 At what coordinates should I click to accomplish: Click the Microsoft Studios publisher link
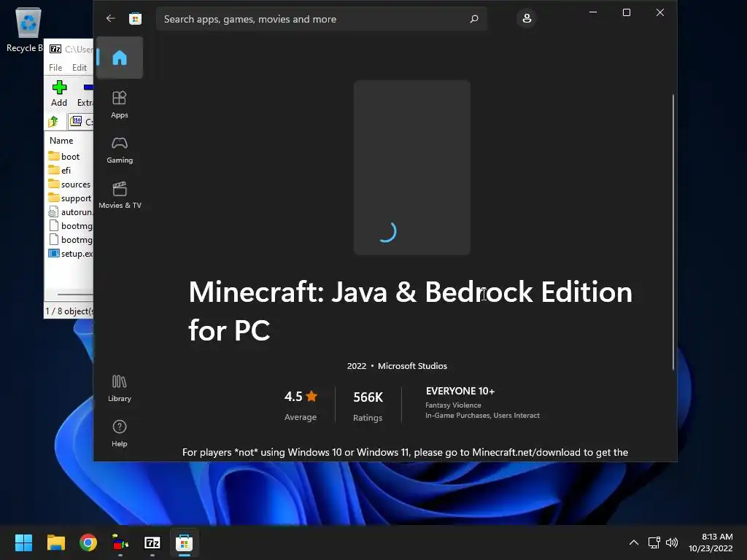click(x=412, y=366)
